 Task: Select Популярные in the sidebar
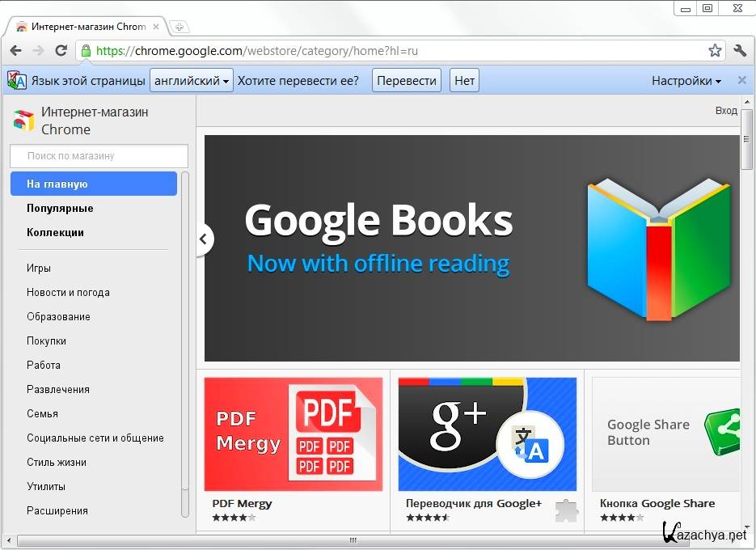click(60, 208)
